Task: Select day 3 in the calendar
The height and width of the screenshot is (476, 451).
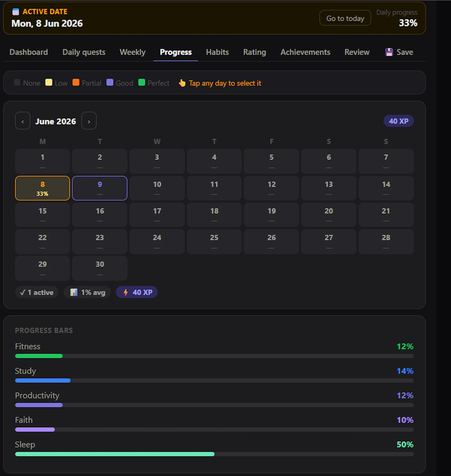Action: [157, 161]
